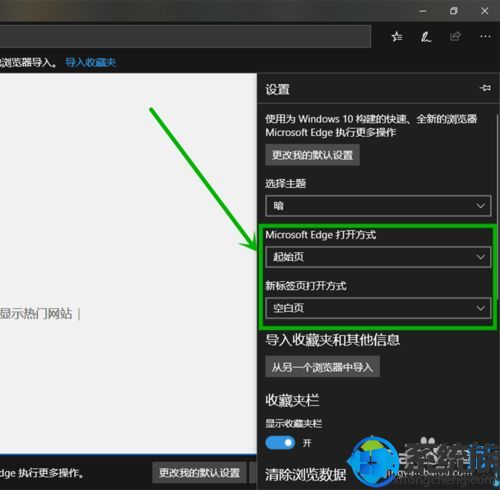Click the 设置 pane title

pos(277,89)
